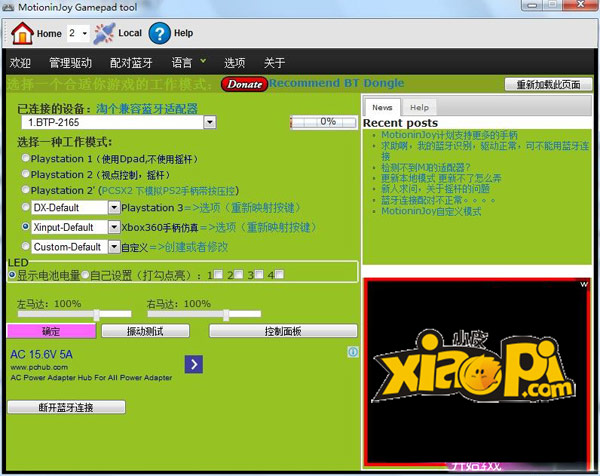Click the ad info icon
The width and height of the screenshot is (600, 476).
pyautogui.click(x=353, y=352)
